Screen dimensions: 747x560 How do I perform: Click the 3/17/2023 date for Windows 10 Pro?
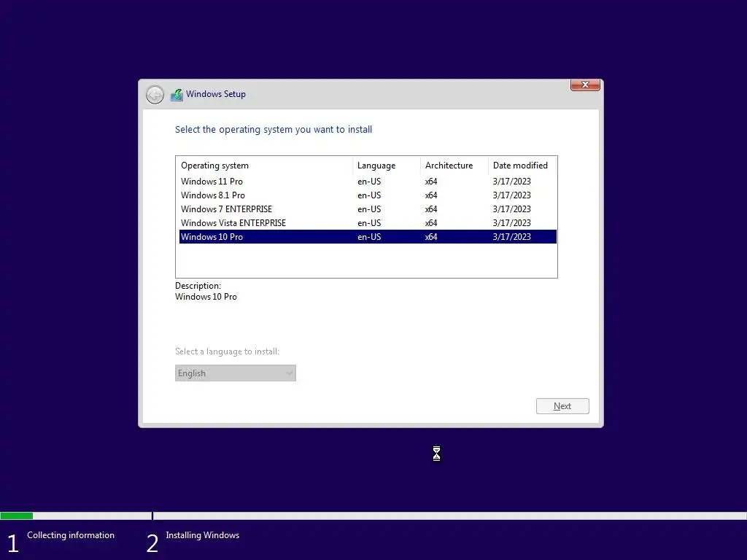pyautogui.click(x=511, y=237)
